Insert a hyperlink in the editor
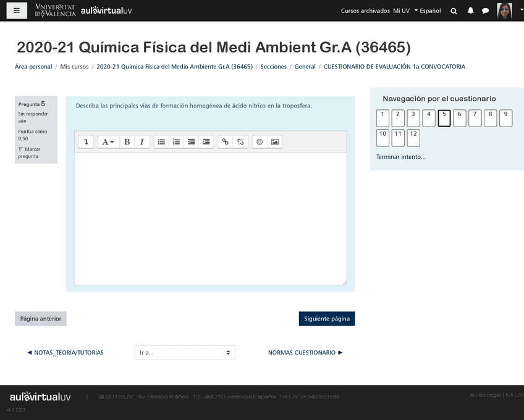The height and width of the screenshot is (420, 524). pos(226,142)
